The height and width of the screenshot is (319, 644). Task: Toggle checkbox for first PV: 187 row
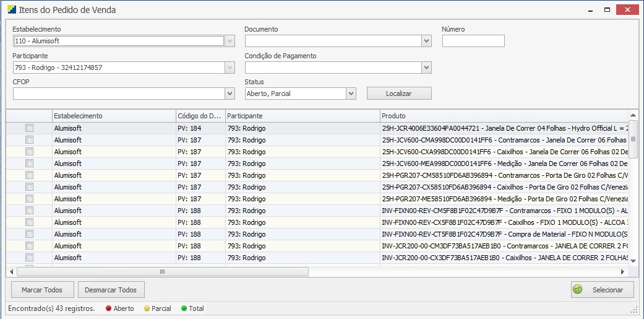(x=29, y=140)
